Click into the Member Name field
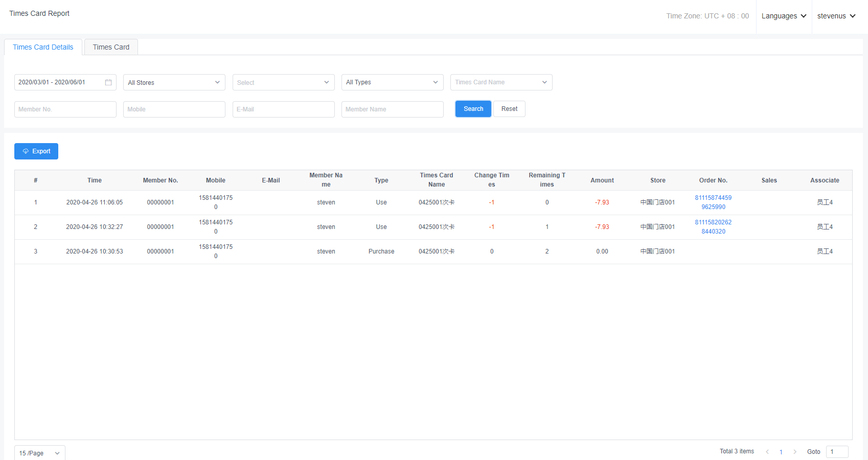The height and width of the screenshot is (460, 868). [392, 109]
